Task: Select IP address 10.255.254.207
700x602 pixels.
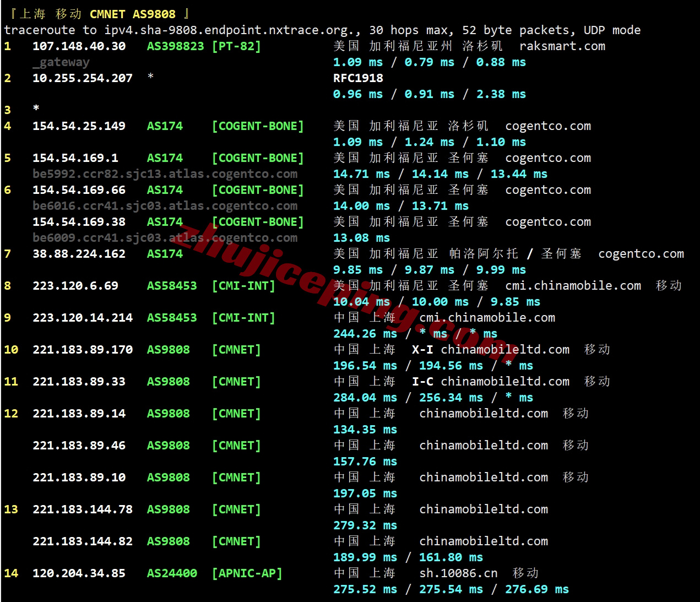Action: point(82,78)
